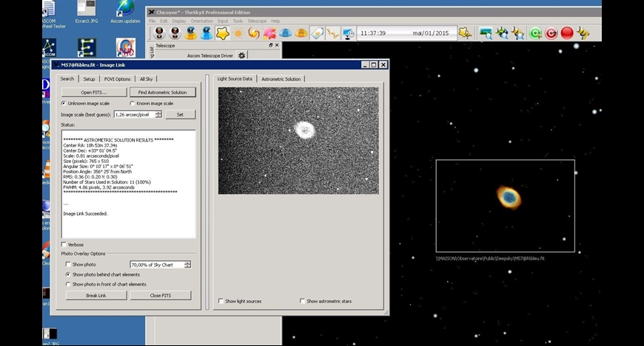The height and width of the screenshot is (346, 644).
Task: Enable the Verbose checkbox
Action: click(64, 244)
